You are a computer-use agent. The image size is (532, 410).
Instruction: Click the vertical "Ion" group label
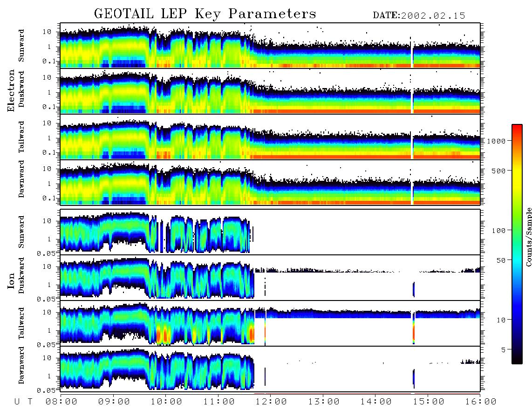coord(11,280)
